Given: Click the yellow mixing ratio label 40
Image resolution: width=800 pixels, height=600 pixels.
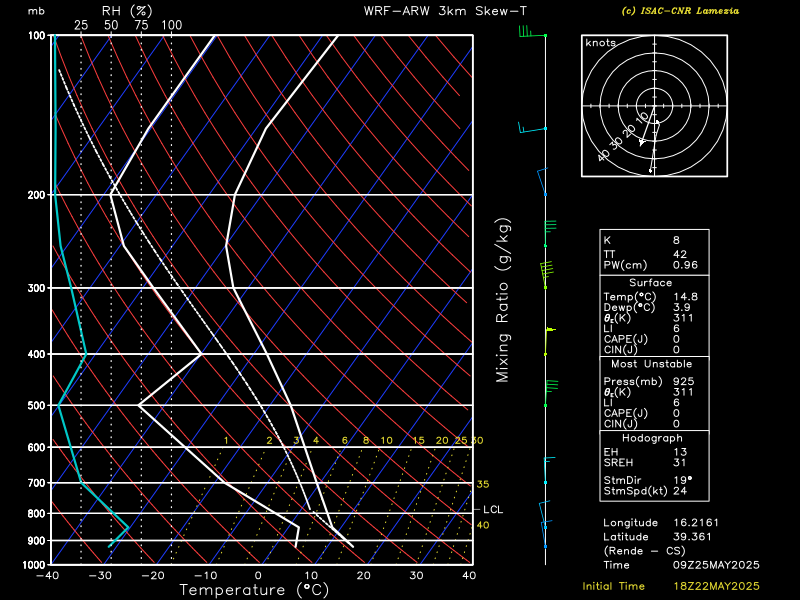Looking at the screenshot, I should (483, 525).
